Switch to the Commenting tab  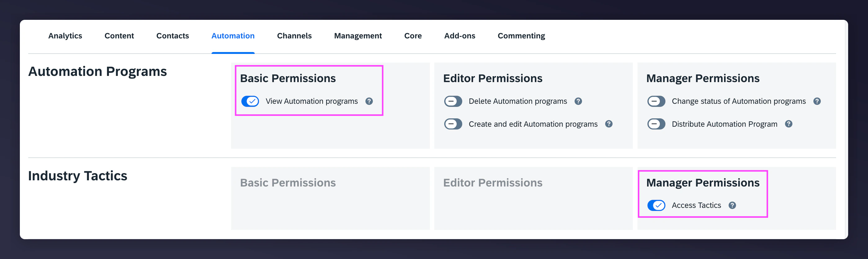(x=521, y=36)
